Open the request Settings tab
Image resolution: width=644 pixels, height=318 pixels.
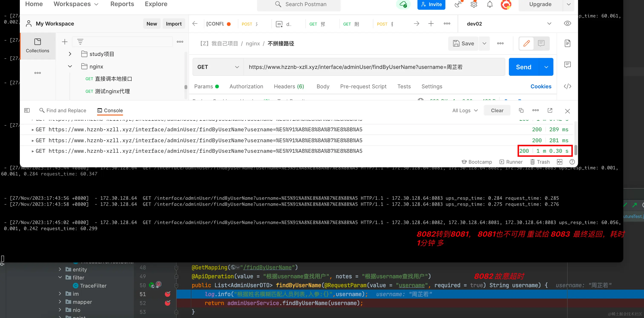432,86
